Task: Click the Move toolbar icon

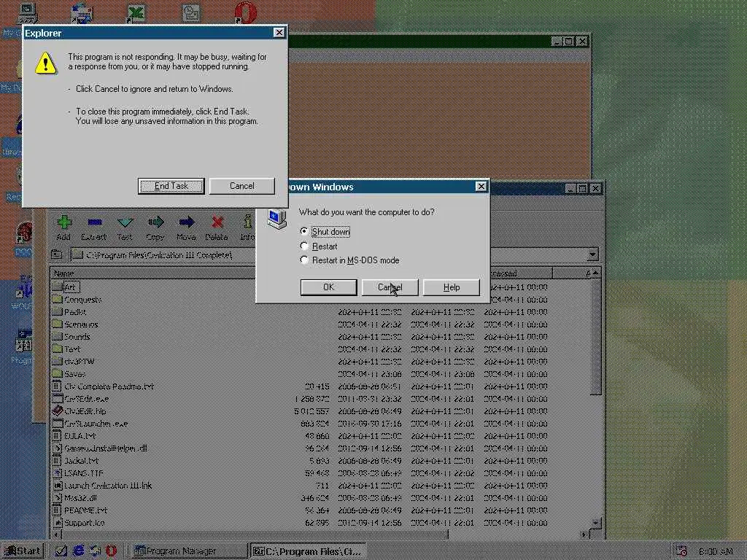Action: coord(186,222)
